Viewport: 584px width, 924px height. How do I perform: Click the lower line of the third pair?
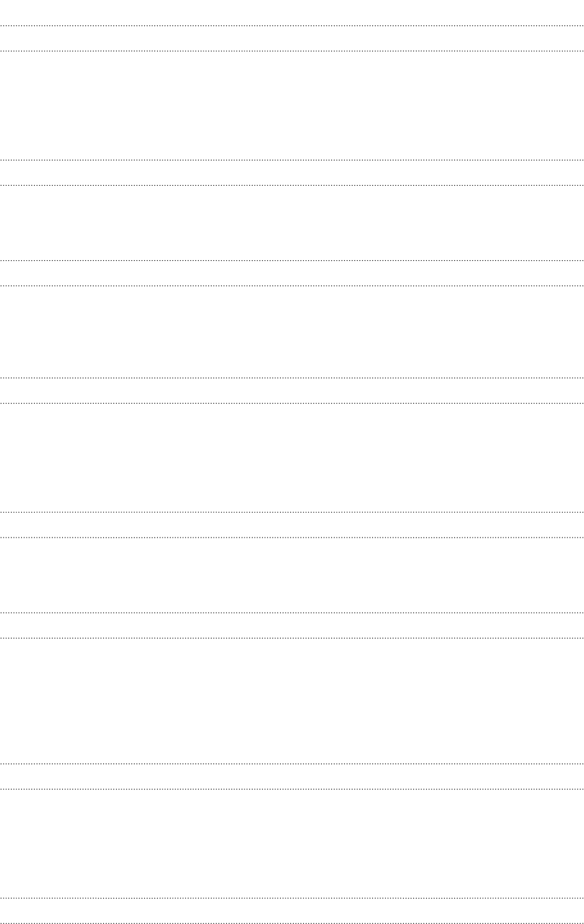point(292,285)
